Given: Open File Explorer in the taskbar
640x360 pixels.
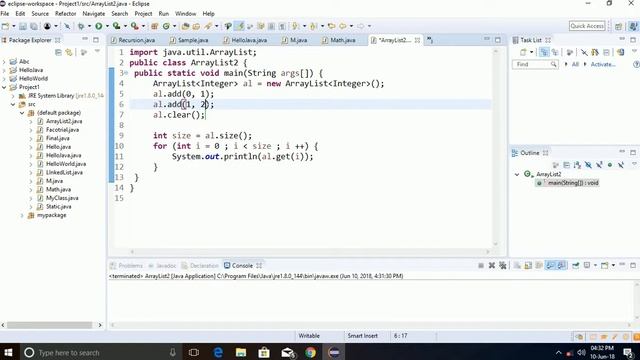Looking at the screenshot, I should click(241, 352).
